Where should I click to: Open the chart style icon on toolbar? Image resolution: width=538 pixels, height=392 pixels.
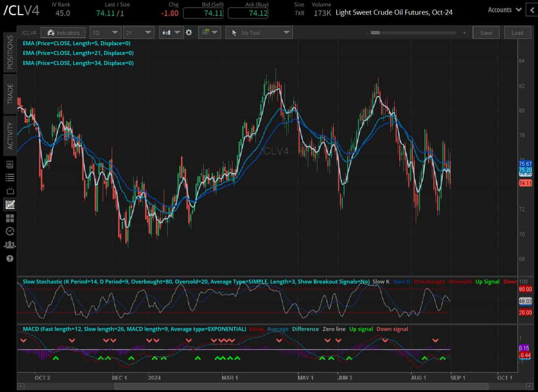point(167,32)
